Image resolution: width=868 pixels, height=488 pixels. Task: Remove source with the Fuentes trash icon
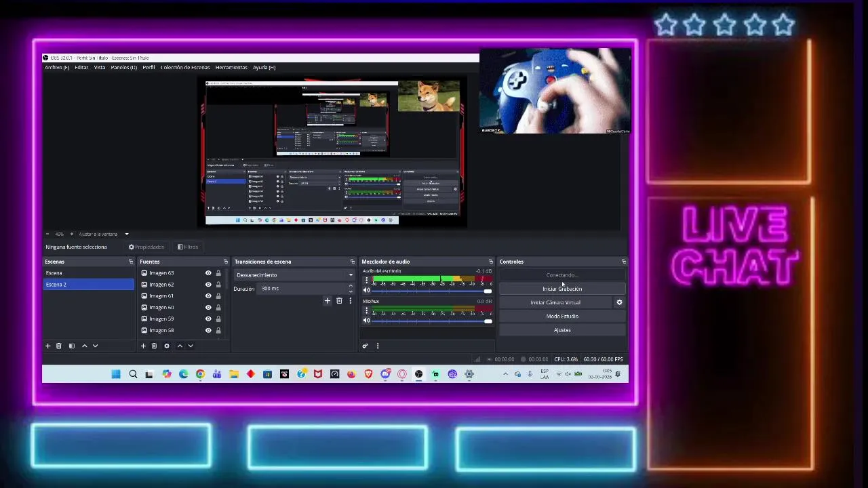click(x=154, y=346)
